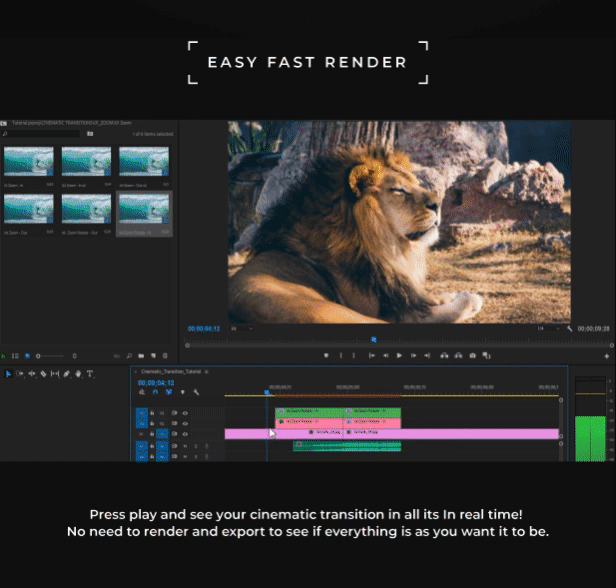Select the 01 Zoom - In thumbnail

coord(29,161)
